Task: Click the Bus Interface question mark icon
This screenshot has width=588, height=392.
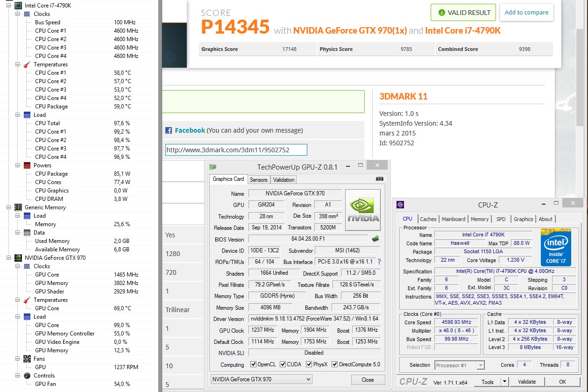Action: [379, 262]
